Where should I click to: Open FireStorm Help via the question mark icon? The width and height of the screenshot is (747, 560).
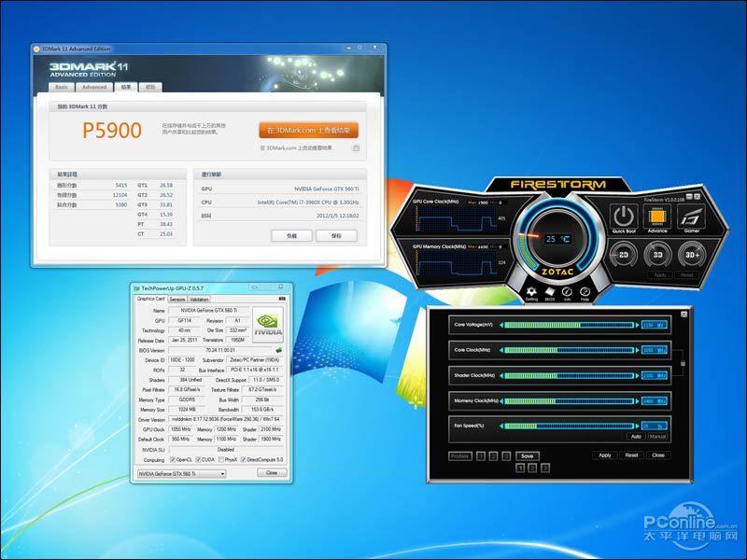(585, 291)
